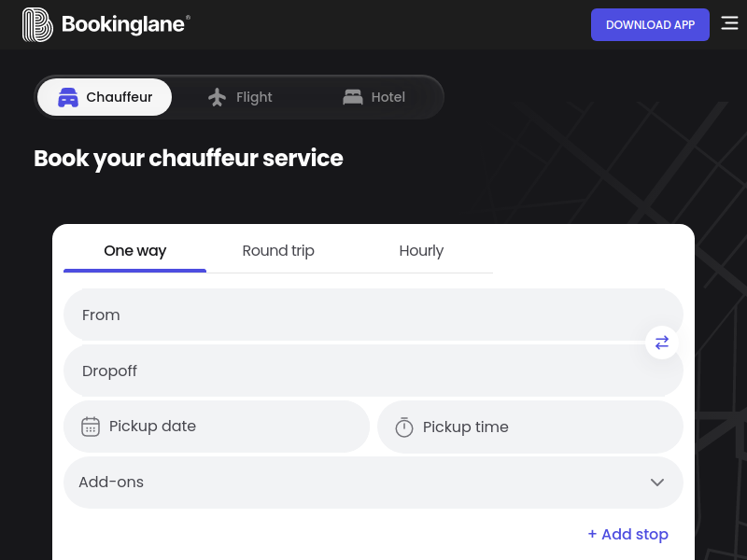Click the calendar icon in Pickup date
This screenshot has width=747, height=560.
pos(91,427)
